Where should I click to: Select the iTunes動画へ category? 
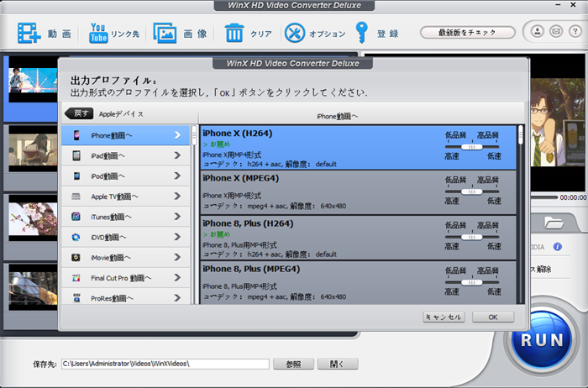[126, 217]
